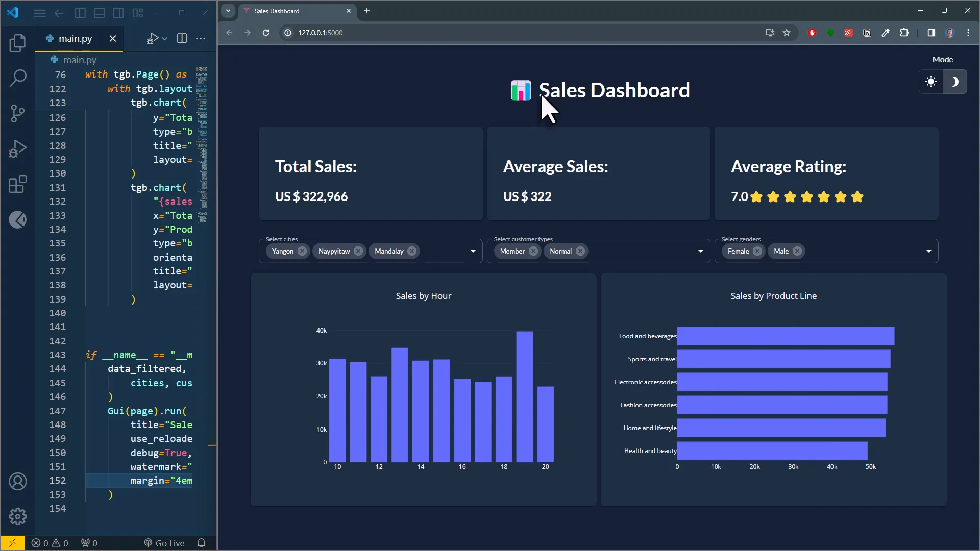Open the Todoist extension in the browser
Viewport: 980px width, 551px height.
(x=849, y=33)
